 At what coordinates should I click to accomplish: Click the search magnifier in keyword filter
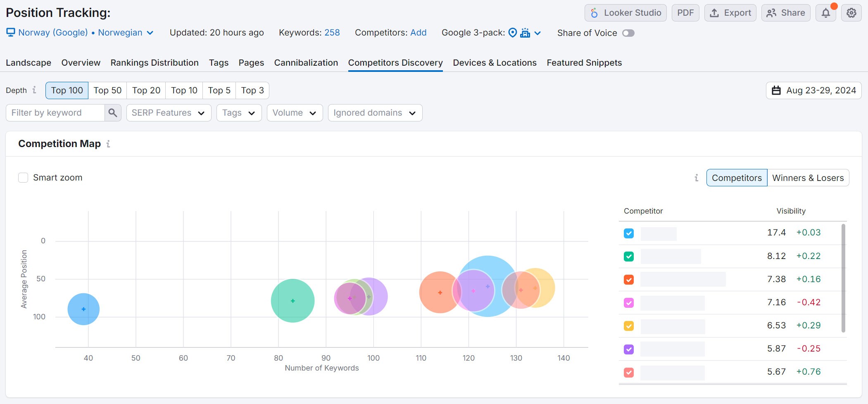[x=112, y=113]
